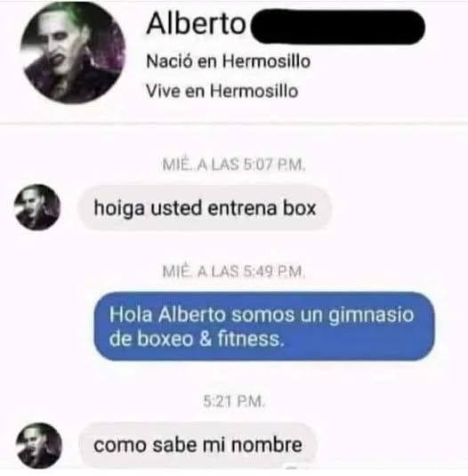468x476 pixels.
Task: Click the divider line under the profile header
Action: click(234, 123)
